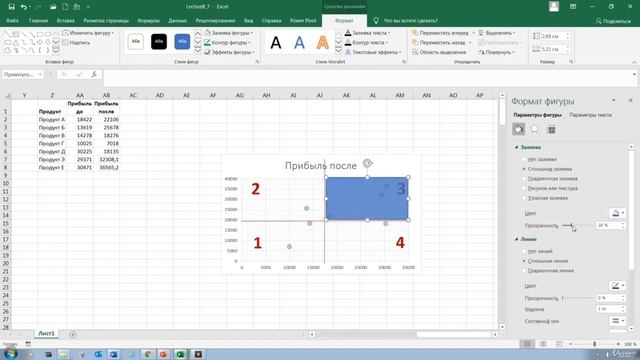Click the account profile picture icon
This screenshot has height=360, width=640.
pyautogui.click(x=554, y=7)
